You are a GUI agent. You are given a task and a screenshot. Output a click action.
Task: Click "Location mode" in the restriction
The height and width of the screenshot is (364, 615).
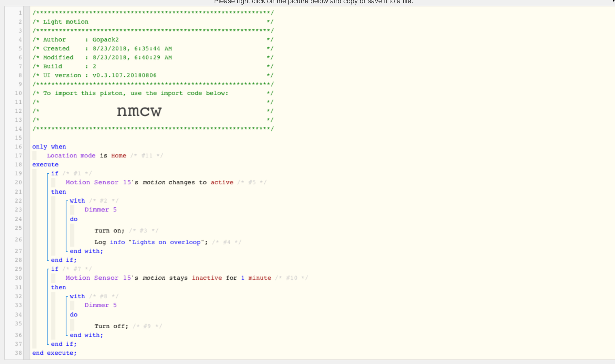click(x=71, y=156)
